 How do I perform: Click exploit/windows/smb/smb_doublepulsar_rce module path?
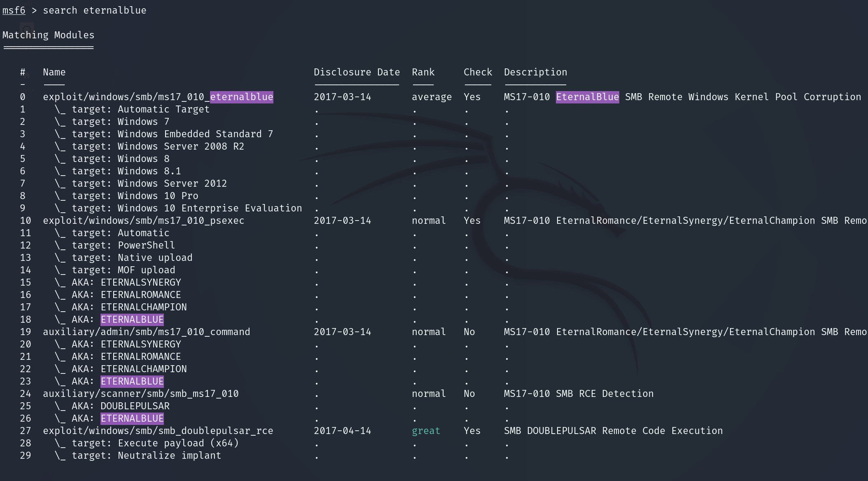(158, 431)
